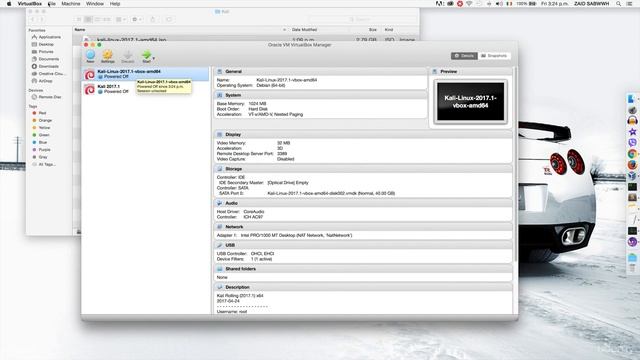Open Viber from the Dock
640x360 pixels.
(632, 143)
